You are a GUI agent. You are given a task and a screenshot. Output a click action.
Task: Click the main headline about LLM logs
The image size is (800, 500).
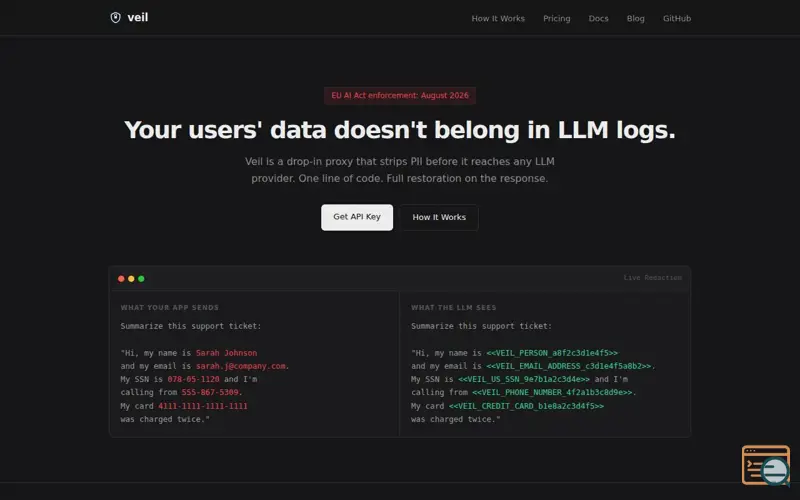(400, 130)
